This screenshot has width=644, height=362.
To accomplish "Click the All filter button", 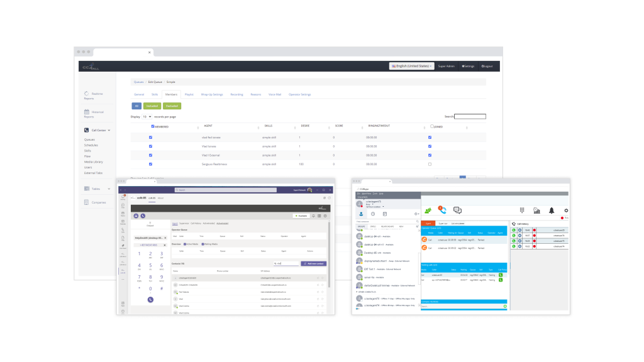I will pyautogui.click(x=136, y=106).
